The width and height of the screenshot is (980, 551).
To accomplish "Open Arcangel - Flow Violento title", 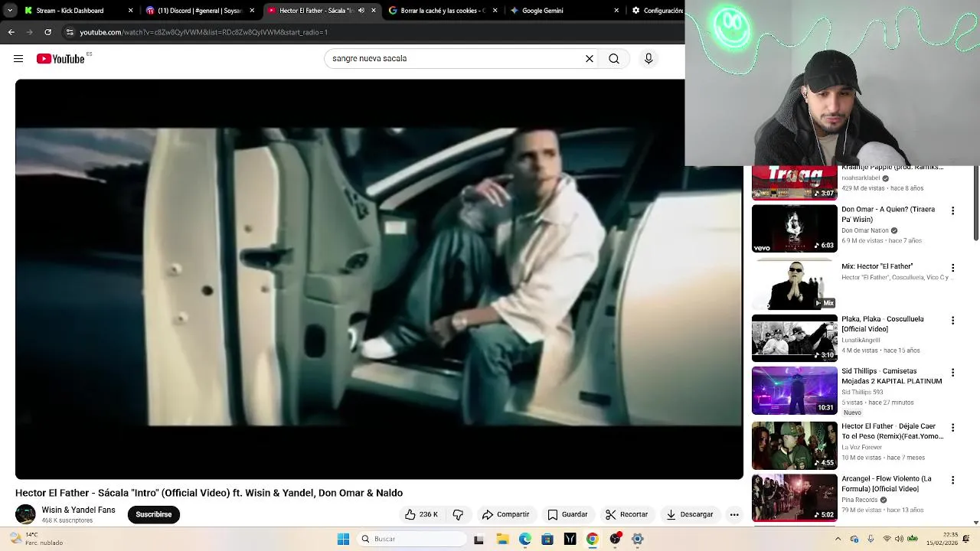I will 887,484.
